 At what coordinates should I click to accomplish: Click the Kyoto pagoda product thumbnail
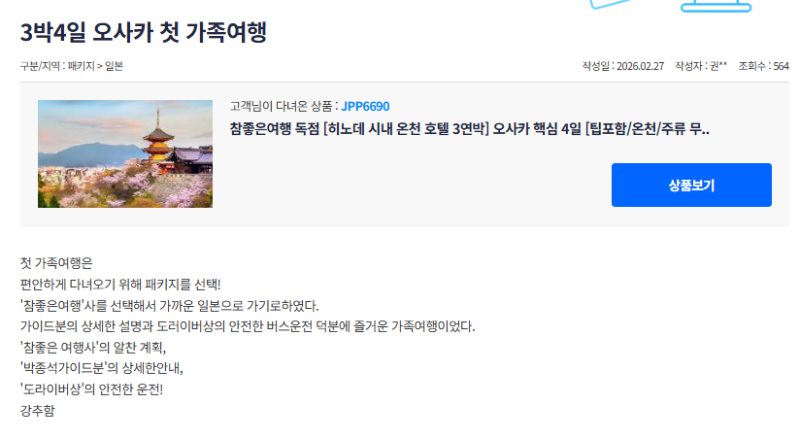[125, 154]
